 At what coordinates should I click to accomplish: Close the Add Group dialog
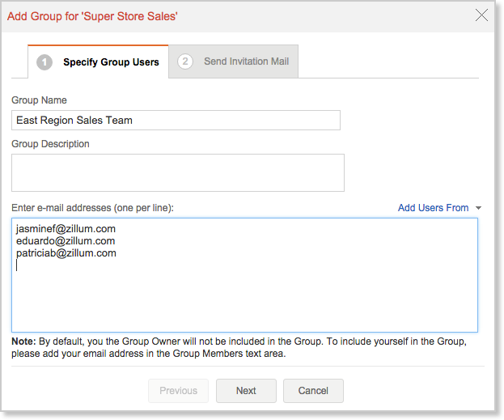pos(481,15)
